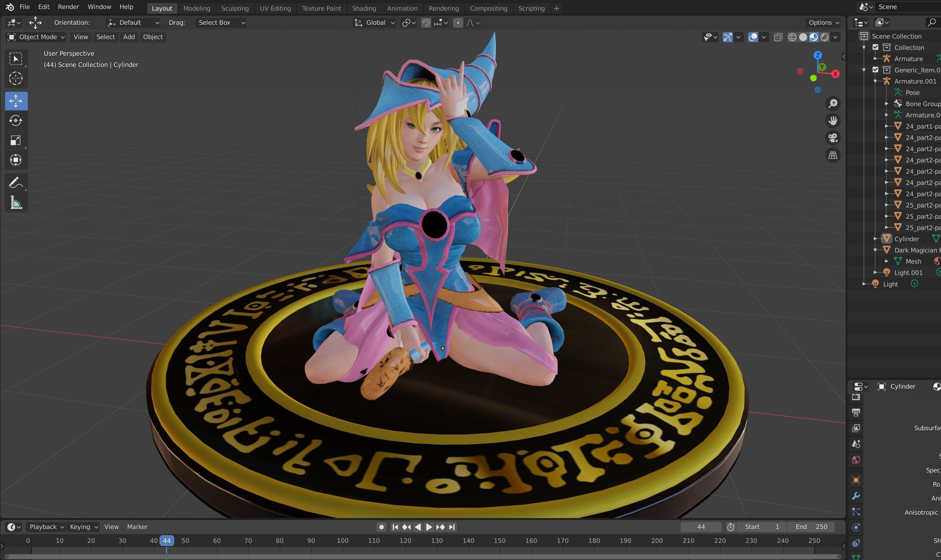Open the Drag Select Box dropdown
The height and width of the screenshot is (560, 941).
click(x=221, y=23)
